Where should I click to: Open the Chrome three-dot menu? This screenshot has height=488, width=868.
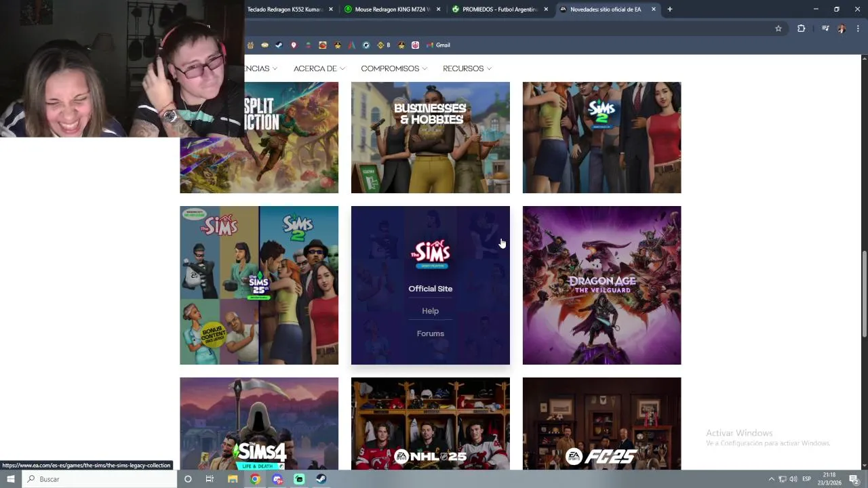click(859, 28)
